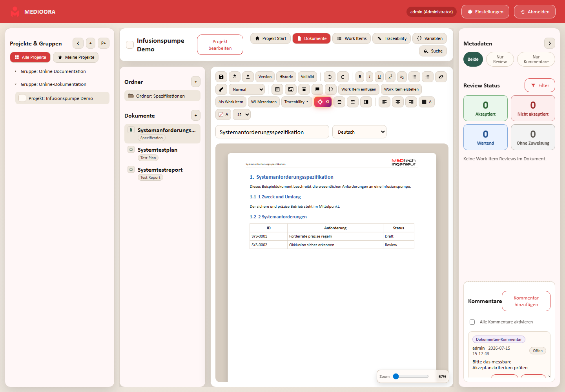Undo the last edit
Screen dimensions: 565x392
(x=330, y=77)
